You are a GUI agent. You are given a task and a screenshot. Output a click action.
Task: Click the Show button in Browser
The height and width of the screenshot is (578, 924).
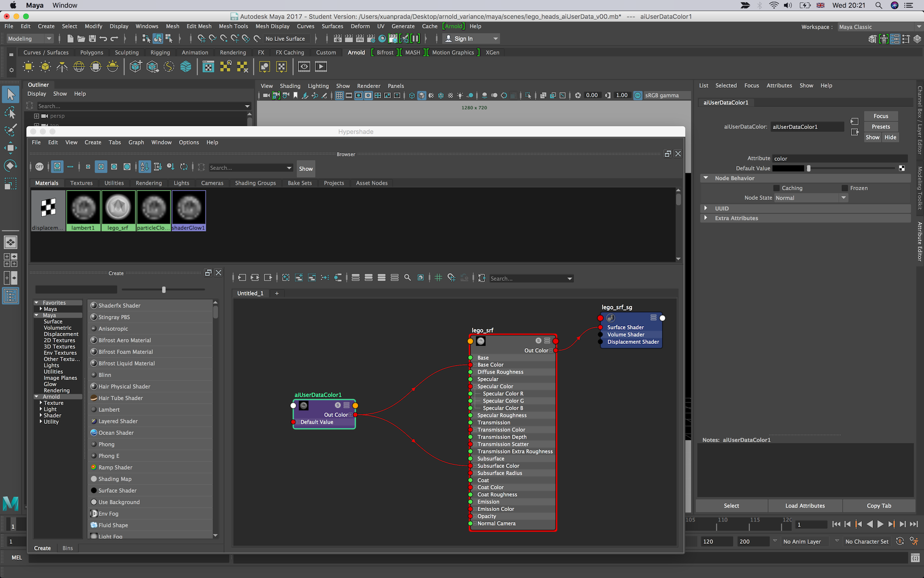306,169
